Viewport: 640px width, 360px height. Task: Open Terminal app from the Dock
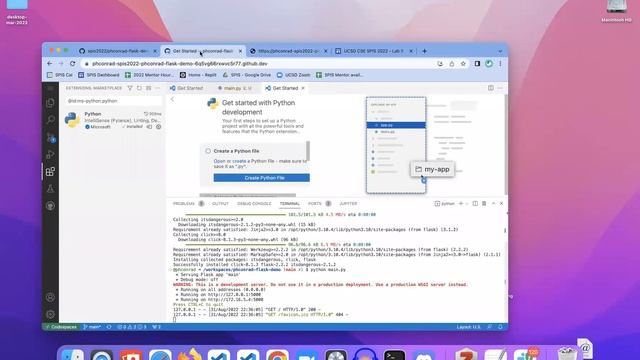[394, 355]
